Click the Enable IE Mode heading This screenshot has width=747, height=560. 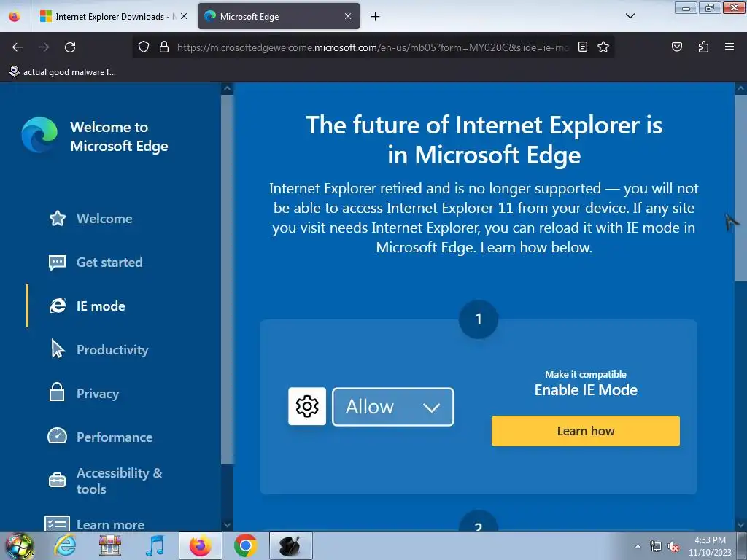[x=586, y=390]
